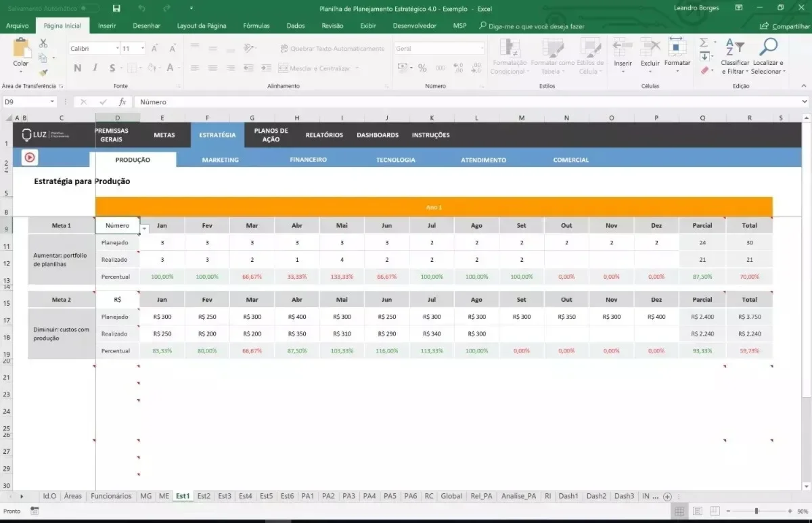Go to MARKETING strategy section
The height and width of the screenshot is (523, 812).
(220, 160)
